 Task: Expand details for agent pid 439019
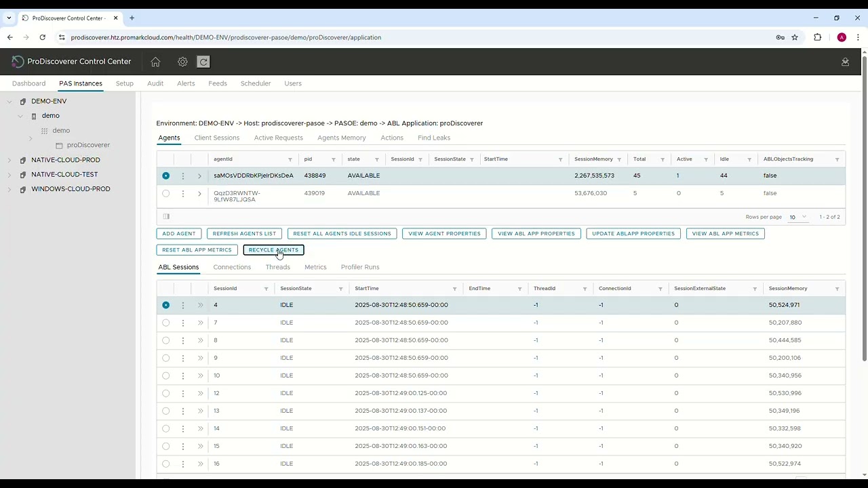pos(199,193)
